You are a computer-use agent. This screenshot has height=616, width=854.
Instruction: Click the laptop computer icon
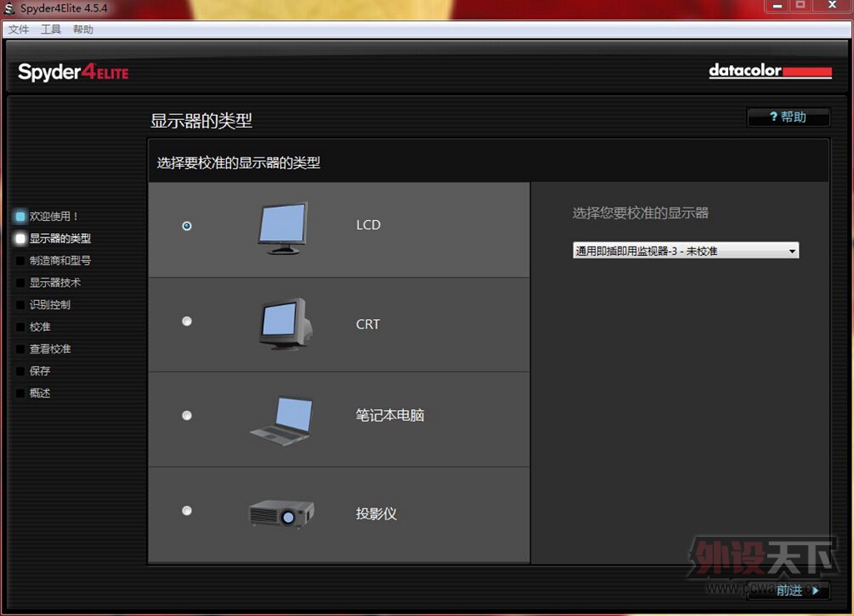tap(282, 421)
